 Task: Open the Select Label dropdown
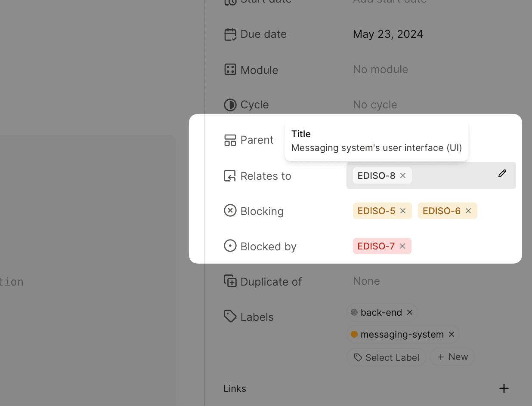(x=386, y=357)
